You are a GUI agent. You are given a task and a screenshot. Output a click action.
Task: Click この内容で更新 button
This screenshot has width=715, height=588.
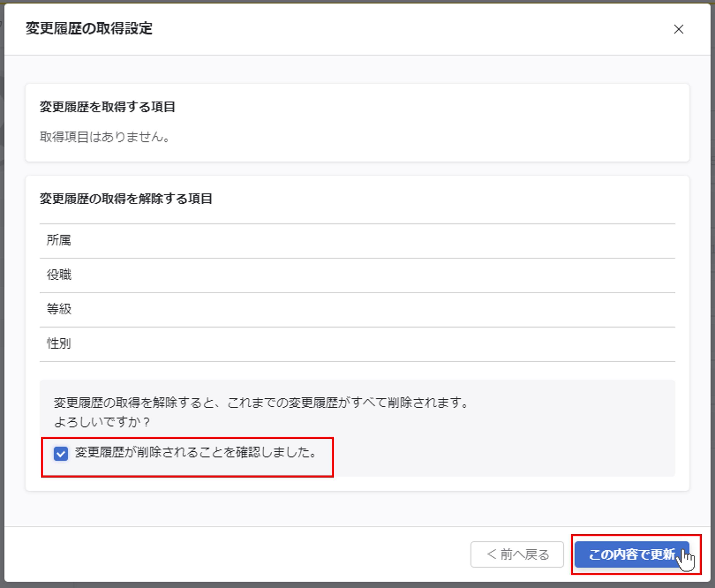632,554
